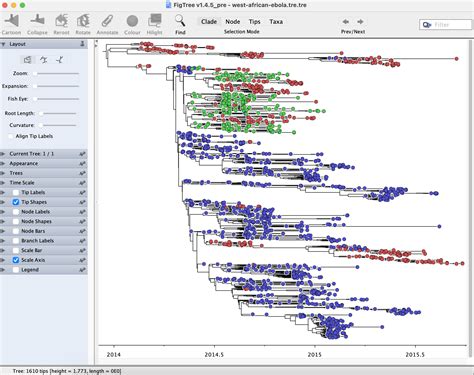Click pin icon on Current Tree row
474x375 pixels.
coord(82,154)
